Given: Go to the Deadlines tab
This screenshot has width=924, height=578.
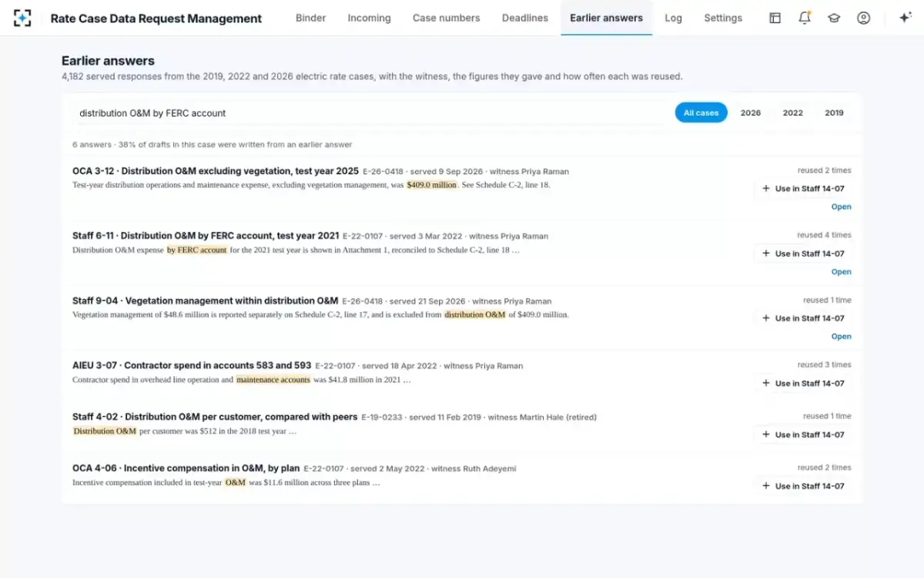Looking at the screenshot, I should click(525, 18).
